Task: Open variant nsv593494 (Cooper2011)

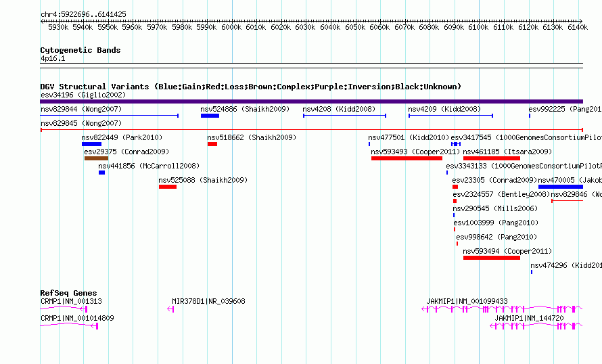Action: (507, 251)
